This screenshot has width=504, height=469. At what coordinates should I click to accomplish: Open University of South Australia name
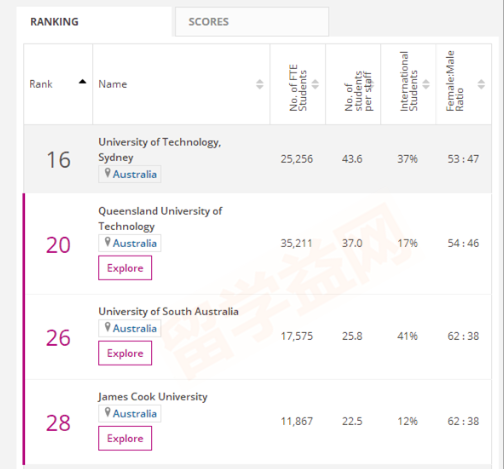coord(168,311)
